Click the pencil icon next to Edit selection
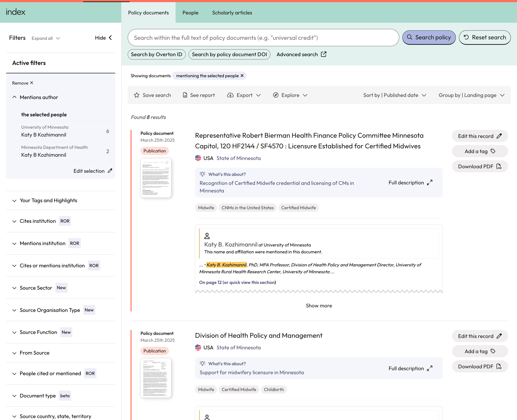Viewport: 517px width, 420px height. click(110, 171)
